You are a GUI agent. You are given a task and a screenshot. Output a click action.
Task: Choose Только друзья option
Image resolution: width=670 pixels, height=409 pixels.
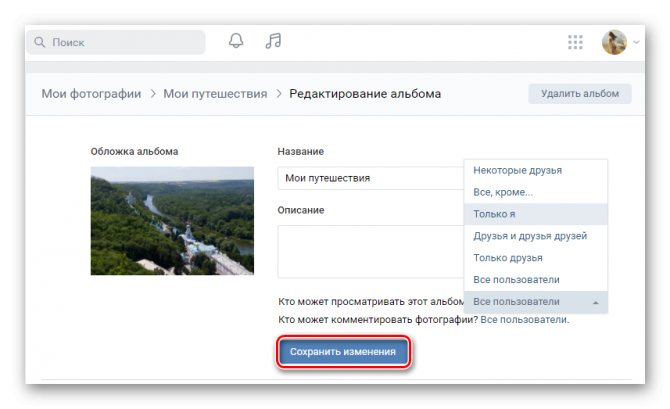(x=535, y=258)
